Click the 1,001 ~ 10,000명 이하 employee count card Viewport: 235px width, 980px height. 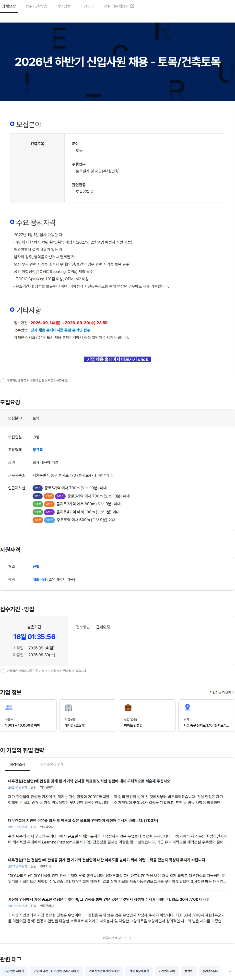(28, 715)
